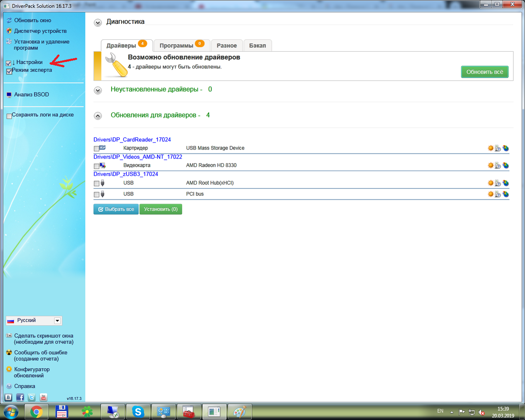
Task: Open the Twitter icon in sidebar
Action: pyautogui.click(x=31, y=397)
